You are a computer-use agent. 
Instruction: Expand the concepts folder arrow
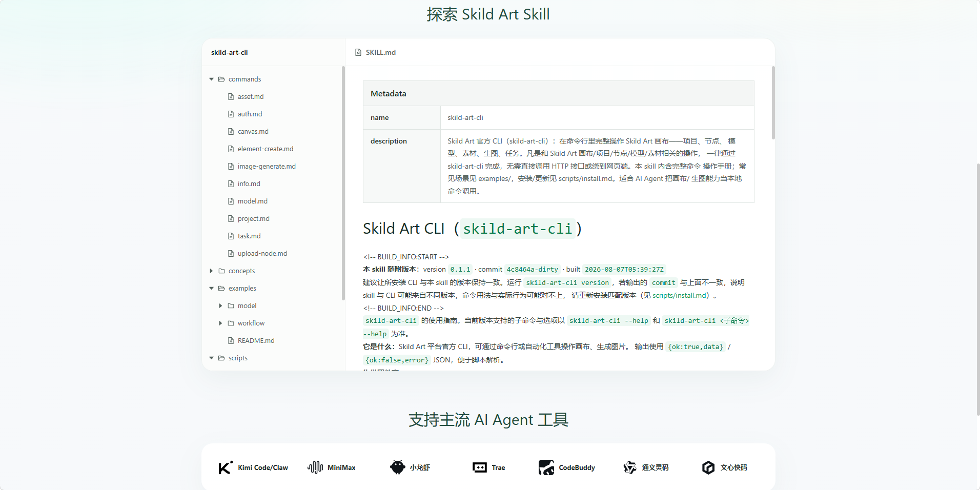click(211, 271)
